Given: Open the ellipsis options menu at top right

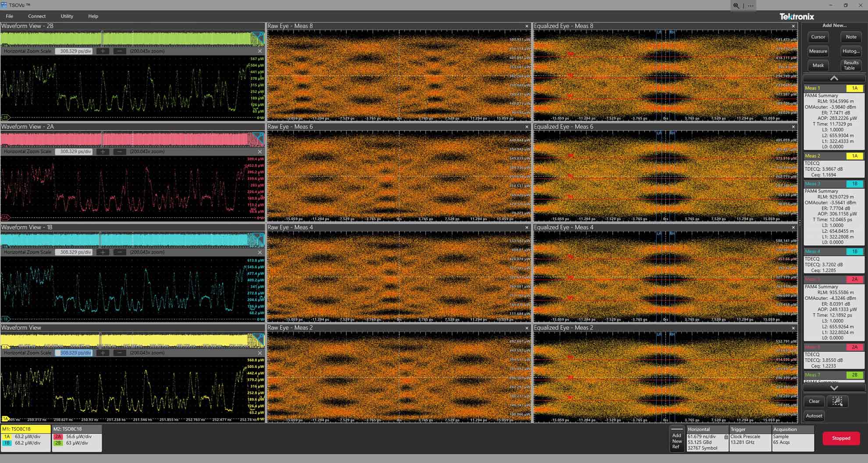Looking at the screenshot, I should 751,6.
